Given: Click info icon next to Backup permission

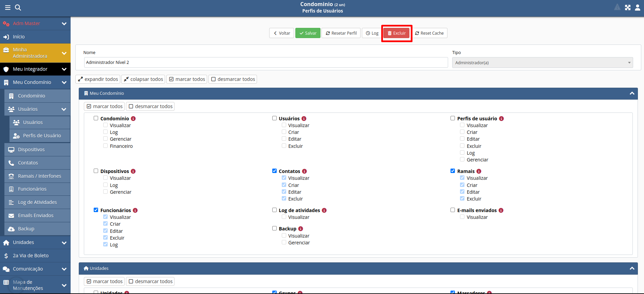Looking at the screenshot, I should (300, 229).
